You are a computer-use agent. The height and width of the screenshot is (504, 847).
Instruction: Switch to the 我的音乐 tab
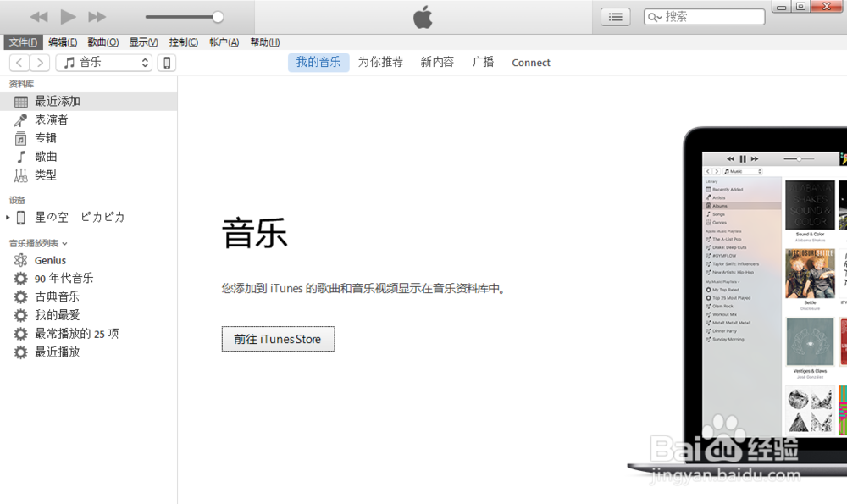(318, 62)
